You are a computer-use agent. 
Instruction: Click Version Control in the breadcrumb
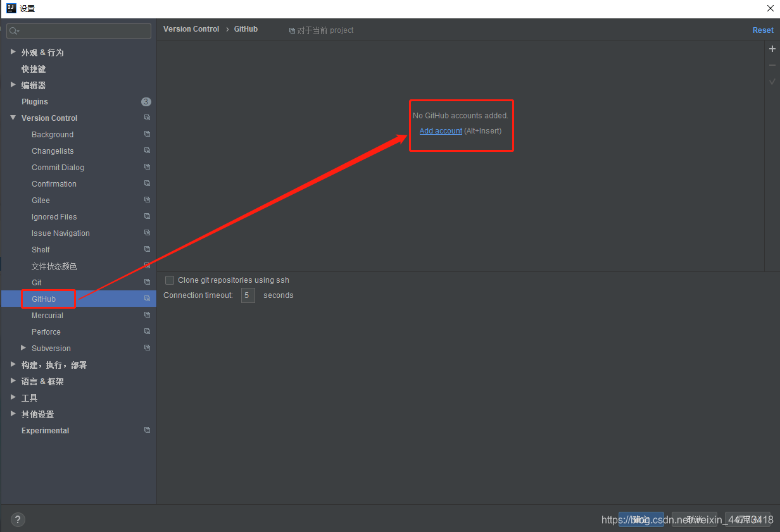pos(191,29)
